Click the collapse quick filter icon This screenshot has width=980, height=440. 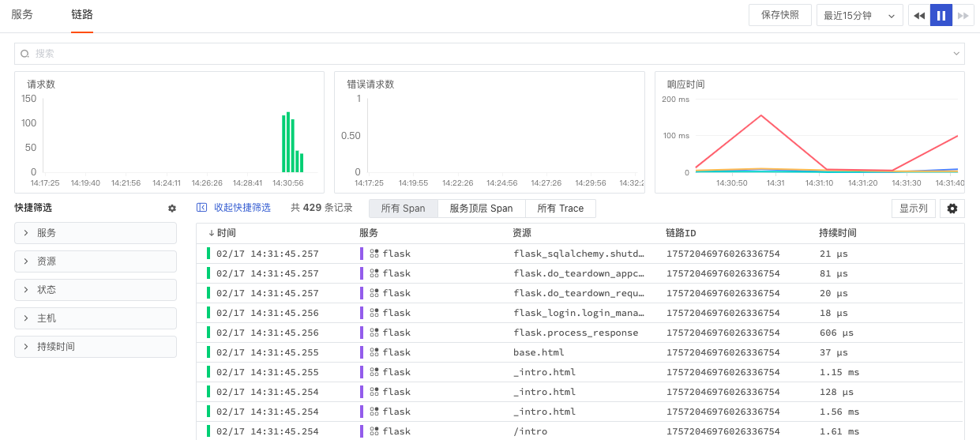click(x=201, y=208)
